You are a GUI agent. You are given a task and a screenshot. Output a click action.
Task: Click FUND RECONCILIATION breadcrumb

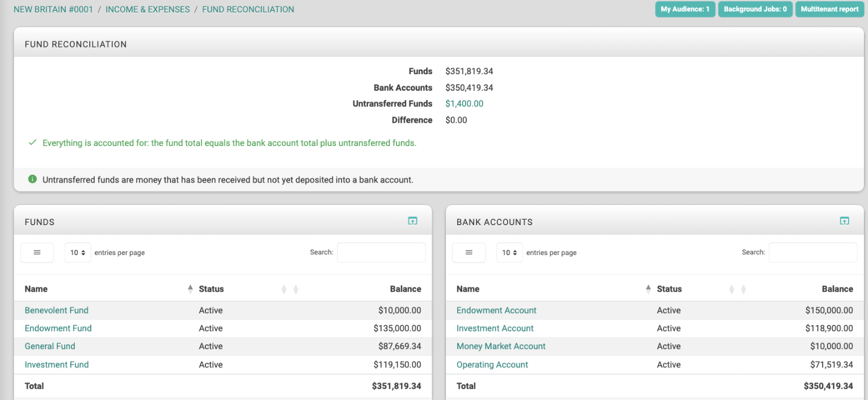tap(248, 9)
